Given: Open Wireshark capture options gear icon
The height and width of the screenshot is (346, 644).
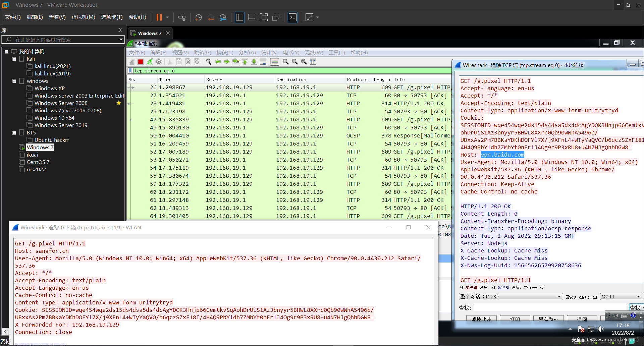Looking at the screenshot, I should coord(159,62).
